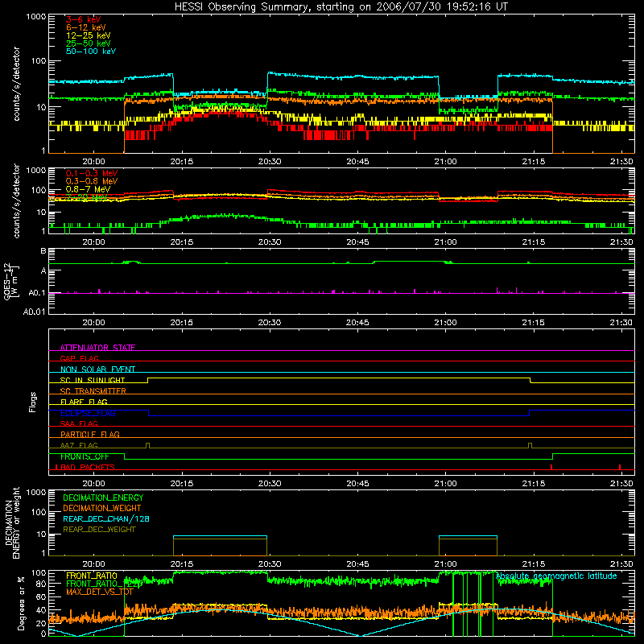Click the GOES-12 vertical axis title
The image size is (644, 644).
10,281
